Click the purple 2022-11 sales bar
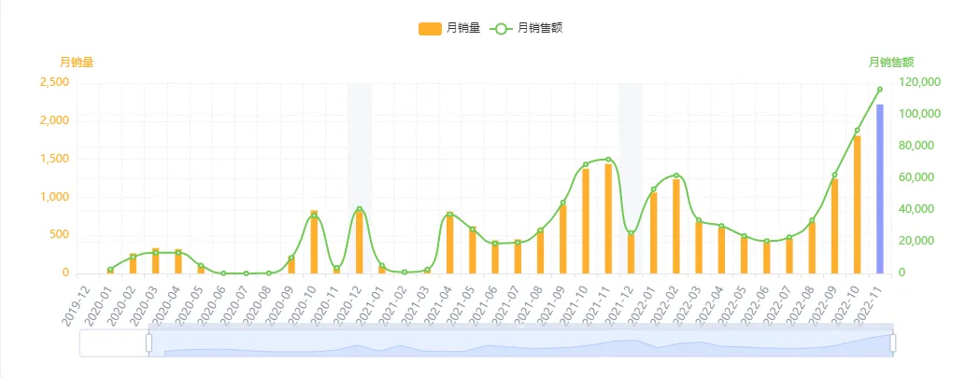980x378 pixels. point(879,189)
